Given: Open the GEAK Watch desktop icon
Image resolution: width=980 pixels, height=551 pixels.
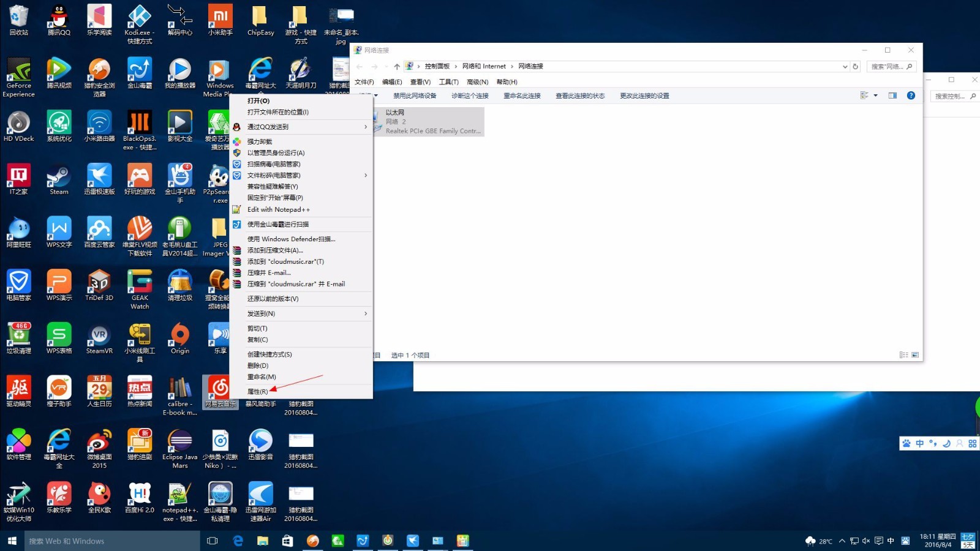Looking at the screenshot, I should pos(140,290).
